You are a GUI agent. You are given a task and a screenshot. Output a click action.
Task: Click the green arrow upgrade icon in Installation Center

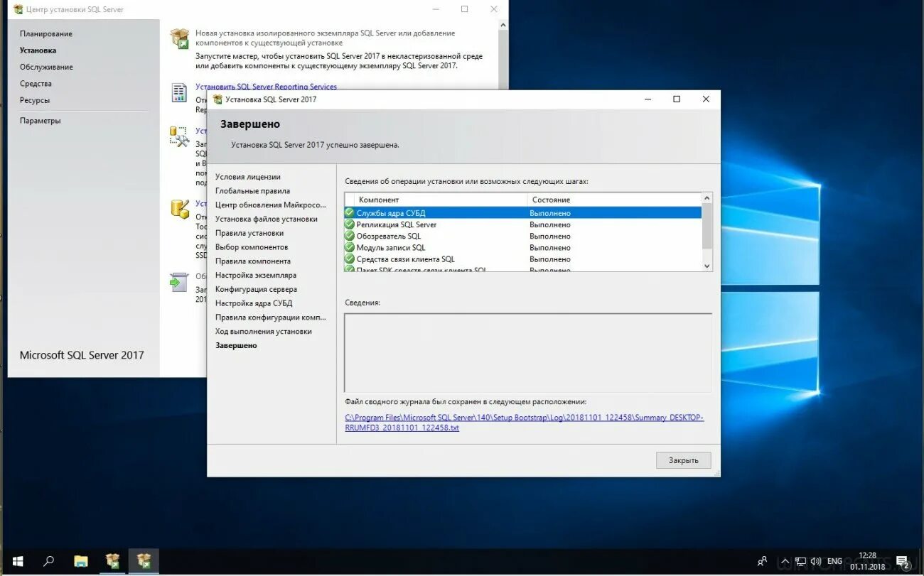click(178, 282)
